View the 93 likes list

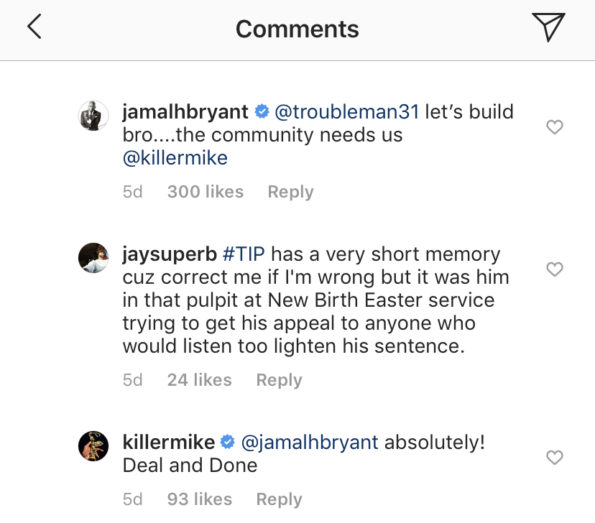(x=200, y=499)
